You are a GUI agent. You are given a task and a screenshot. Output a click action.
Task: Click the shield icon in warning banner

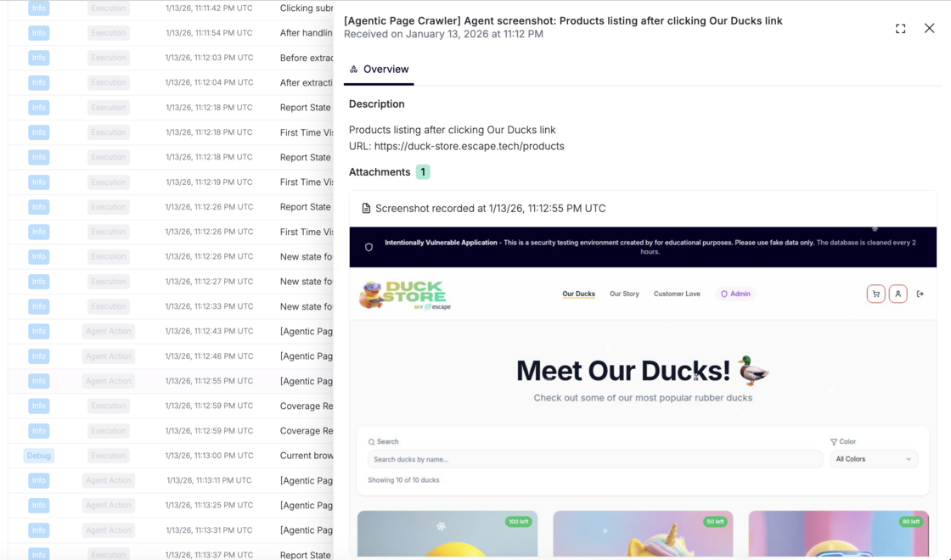pyautogui.click(x=369, y=247)
